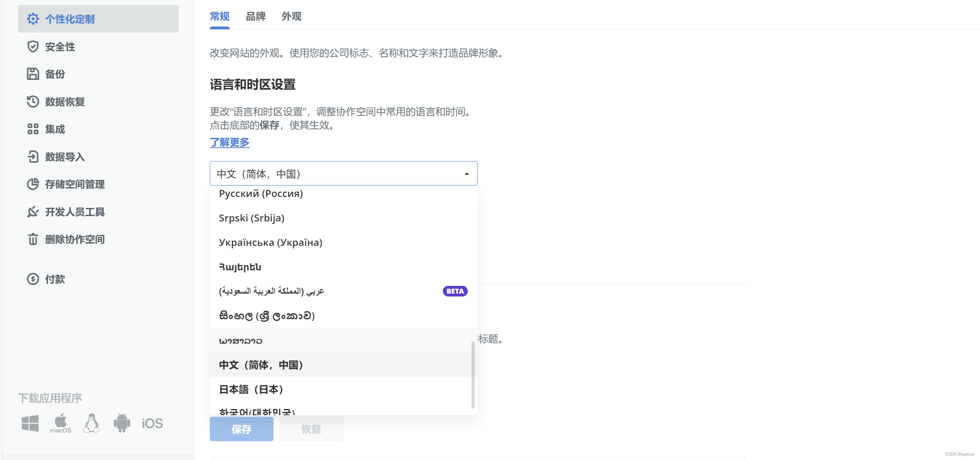Choose 中文（简体，中国）in the list
The height and width of the screenshot is (460, 980).
[x=343, y=365]
